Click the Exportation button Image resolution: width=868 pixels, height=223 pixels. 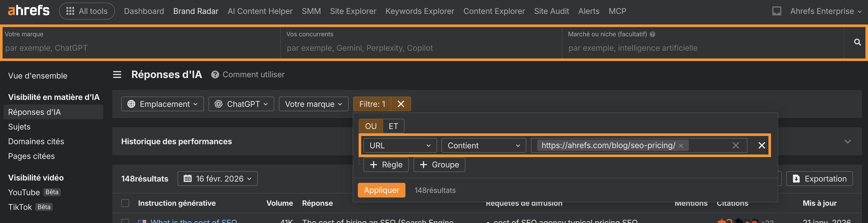click(x=819, y=178)
